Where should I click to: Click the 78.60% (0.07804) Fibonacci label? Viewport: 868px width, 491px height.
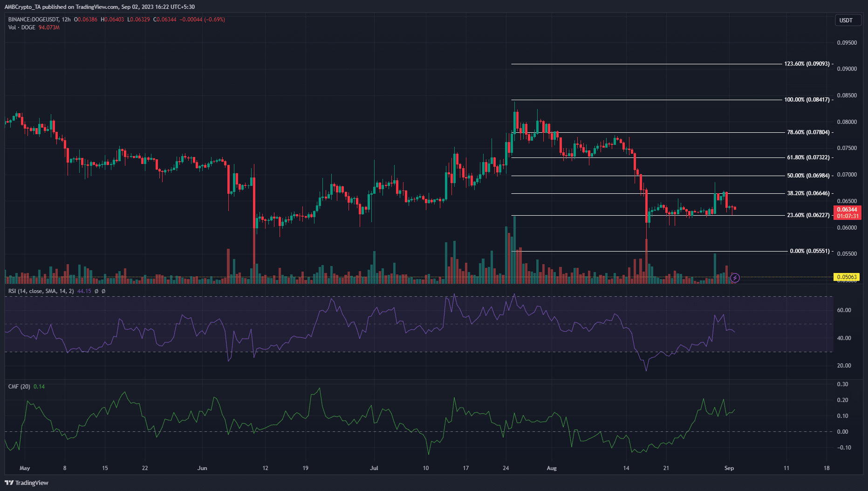click(x=808, y=132)
